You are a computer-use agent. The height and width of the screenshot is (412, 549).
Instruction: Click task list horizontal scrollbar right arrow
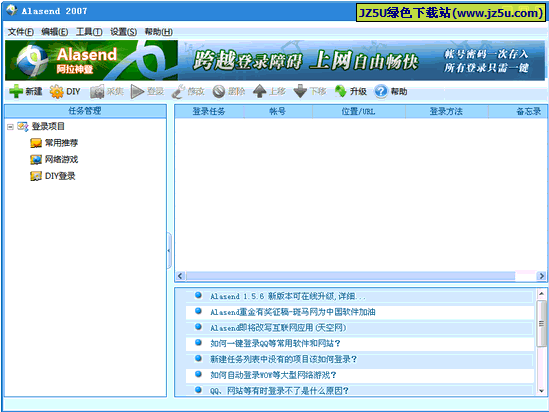[x=541, y=276]
